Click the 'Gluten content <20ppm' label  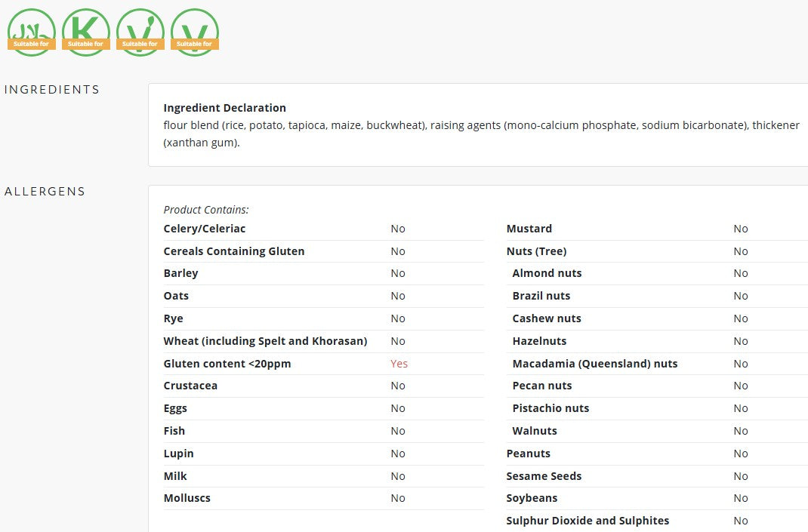click(x=227, y=364)
